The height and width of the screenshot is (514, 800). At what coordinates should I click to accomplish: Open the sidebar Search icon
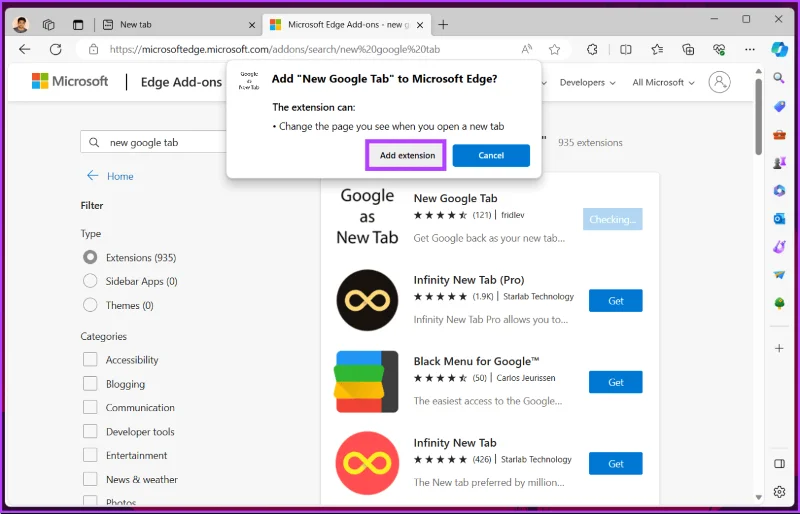point(779,78)
